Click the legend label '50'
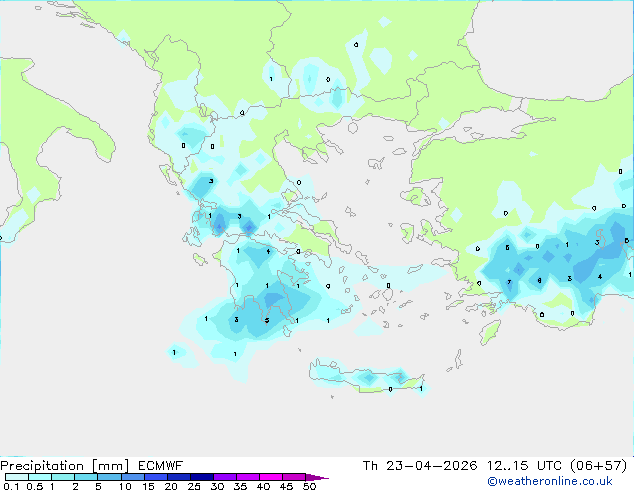 click(x=309, y=486)
